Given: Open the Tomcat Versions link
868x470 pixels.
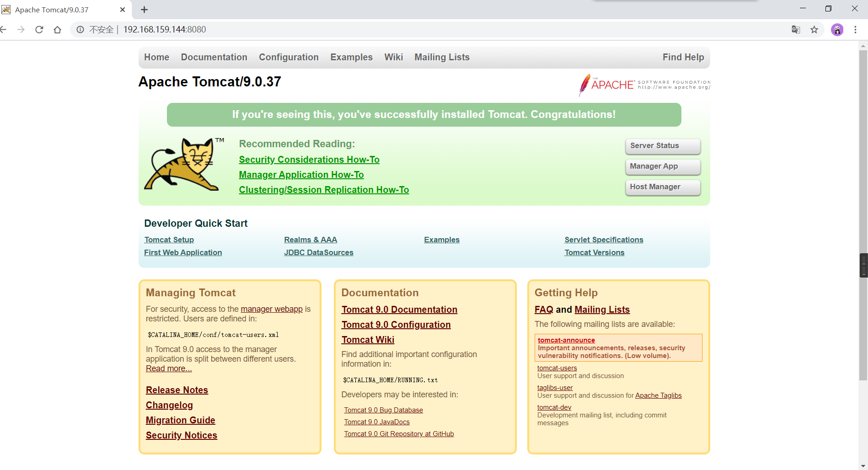Looking at the screenshot, I should (x=594, y=252).
